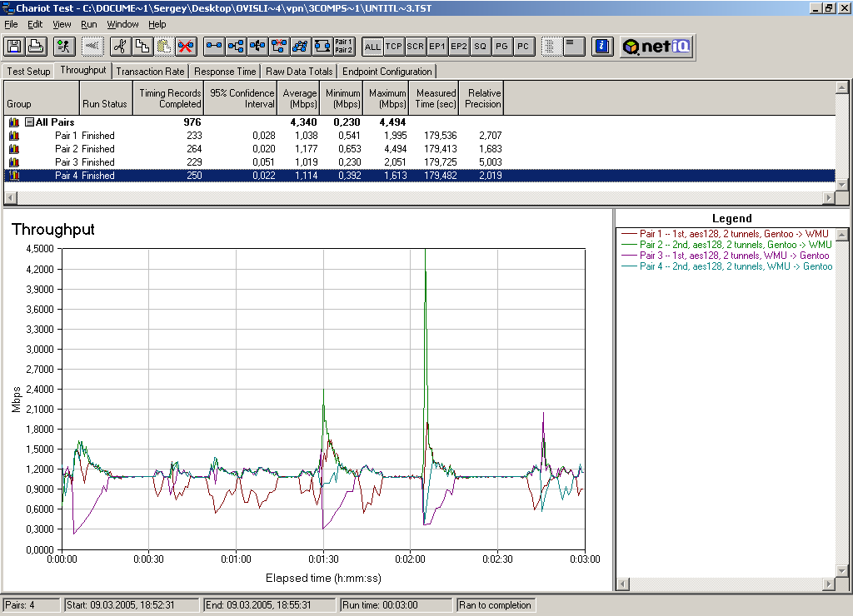Click the NetIQ logo button
This screenshot has height=616, width=853.
pyautogui.click(x=656, y=47)
